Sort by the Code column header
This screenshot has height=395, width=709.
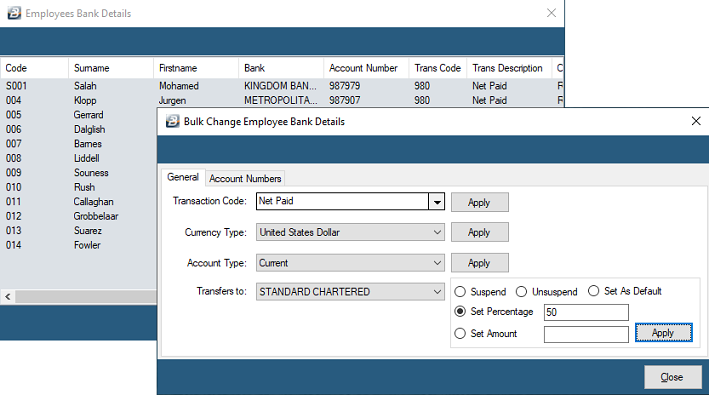point(34,68)
